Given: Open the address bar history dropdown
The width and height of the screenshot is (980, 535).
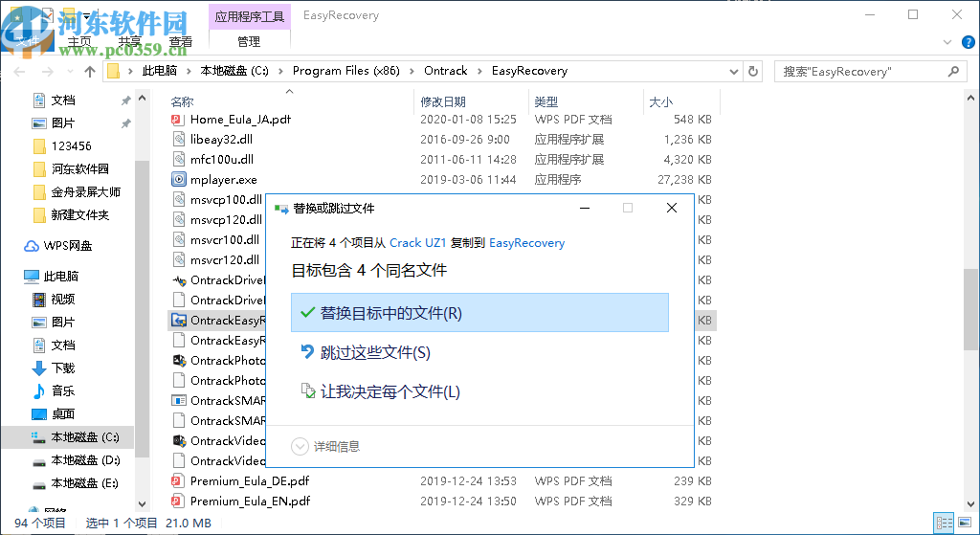Looking at the screenshot, I should click(x=734, y=71).
